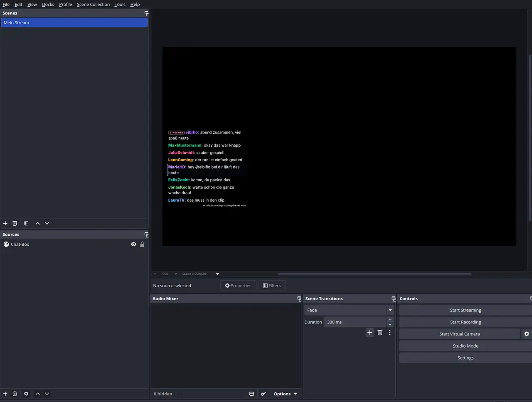Select the Mein Stream scene
Image resolution: width=532 pixels, height=402 pixels.
click(x=74, y=23)
